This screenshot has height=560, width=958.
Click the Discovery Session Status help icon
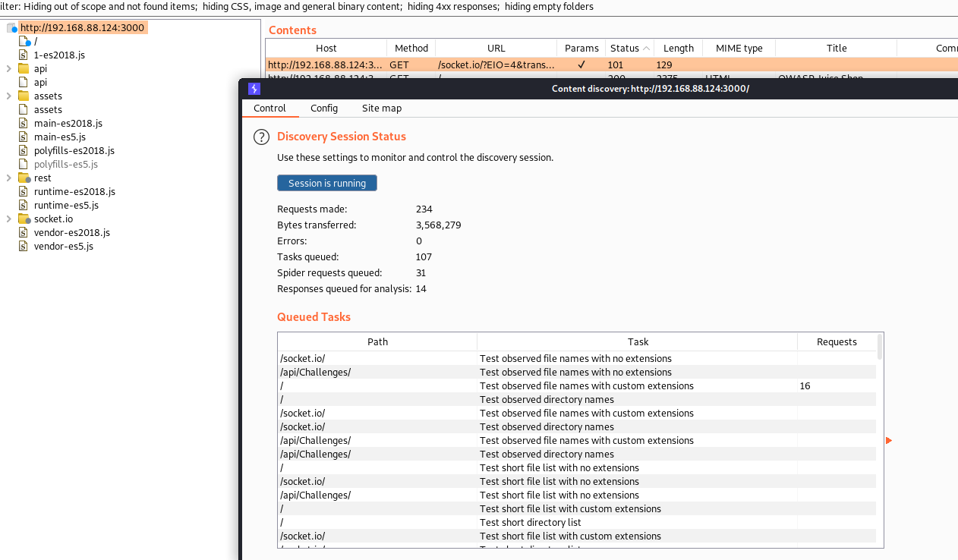click(x=261, y=137)
